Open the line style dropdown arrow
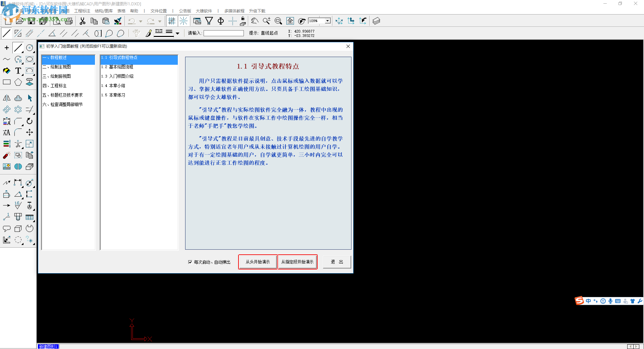 tap(178, 33)
